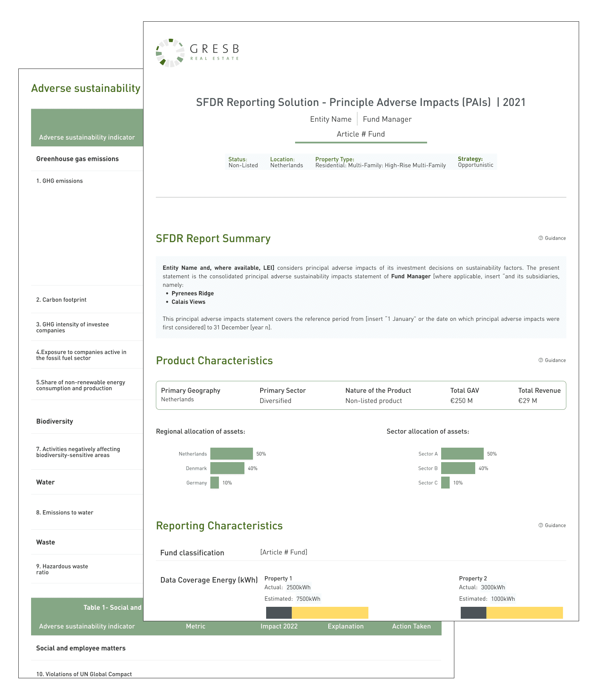Click Total Revenue €29 M value
The width and height of the screenshot is (597, 700).
coord(528,401)
